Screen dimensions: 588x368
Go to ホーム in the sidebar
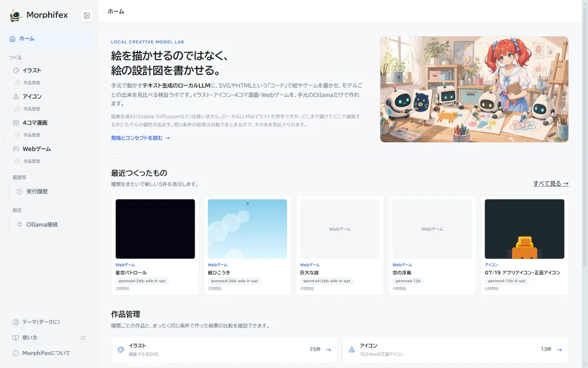point(49,38)
